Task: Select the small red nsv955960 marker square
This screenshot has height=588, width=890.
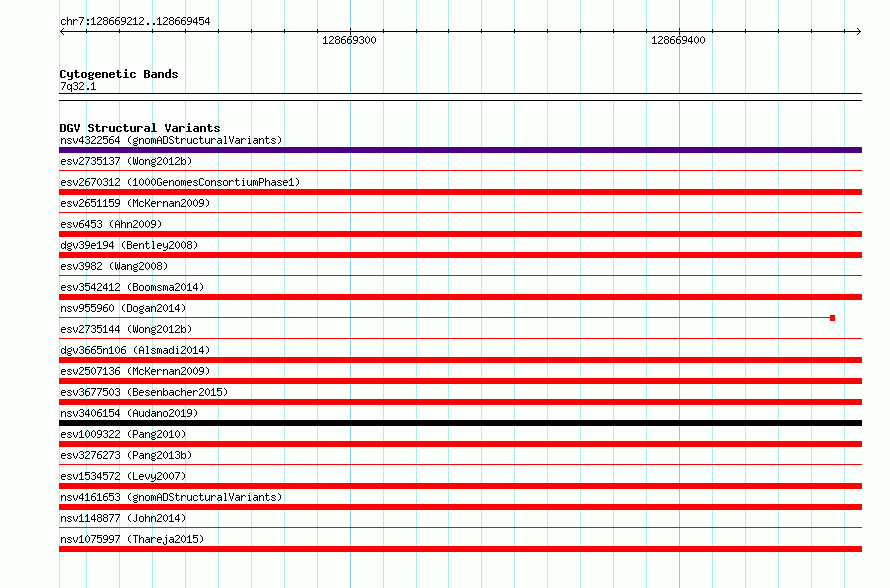Action: point(833,318)
